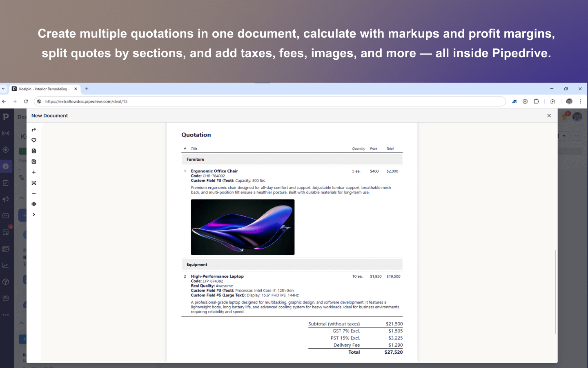Screen dimensions: 588x368
Task: Open the Sales Inbox envelope icon
Action: click(6, 215)
